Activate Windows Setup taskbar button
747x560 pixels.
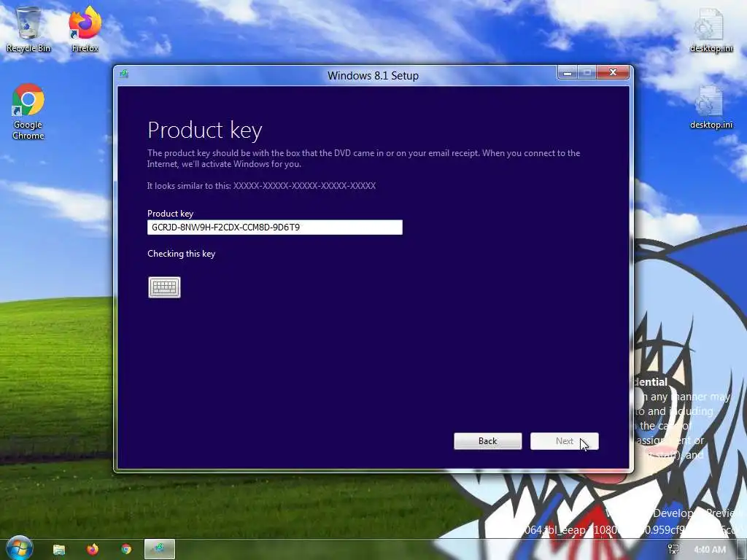(160, 549)
